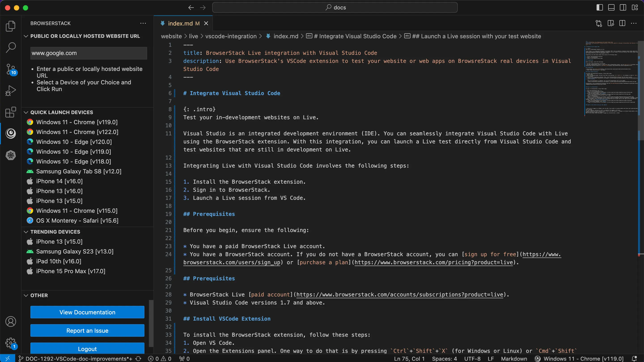Click the BrowserStack activity bar icon
The height and width of the screenshot is (362, 644).
click(11, 133)
